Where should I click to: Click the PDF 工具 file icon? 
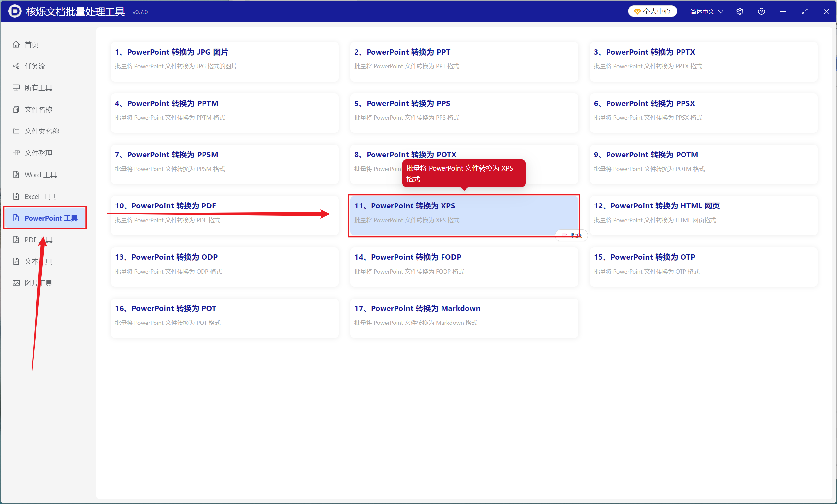point(16,240)
